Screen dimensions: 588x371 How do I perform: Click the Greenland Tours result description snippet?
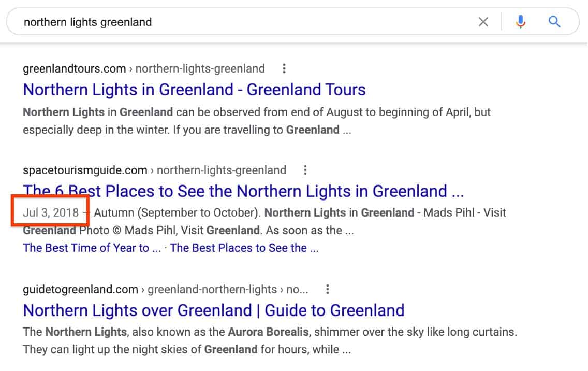pyautogui.click(x=257, y=121)
